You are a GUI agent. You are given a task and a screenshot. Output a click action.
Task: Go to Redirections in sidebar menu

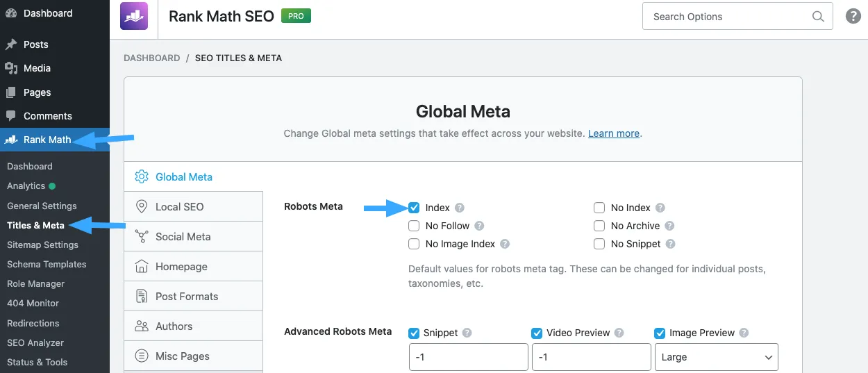(33, 323)
